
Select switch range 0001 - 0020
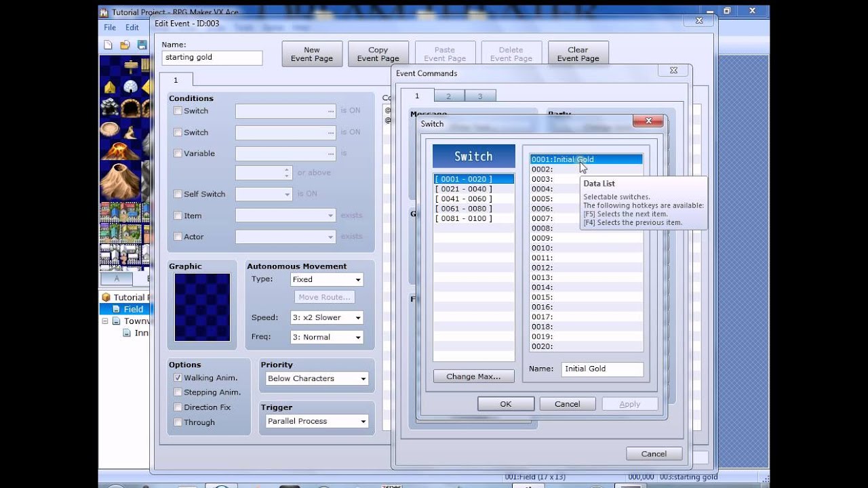click(x=474, y=179)
